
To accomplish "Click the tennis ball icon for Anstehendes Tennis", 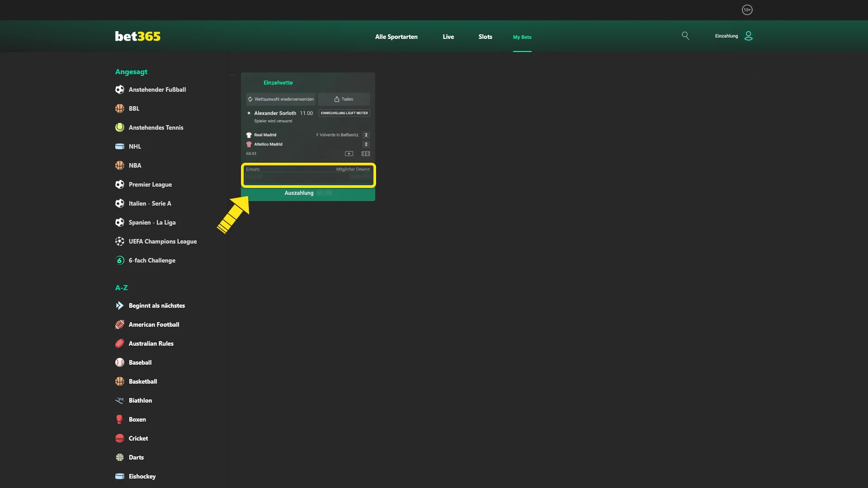I will (x=119, y=127).
